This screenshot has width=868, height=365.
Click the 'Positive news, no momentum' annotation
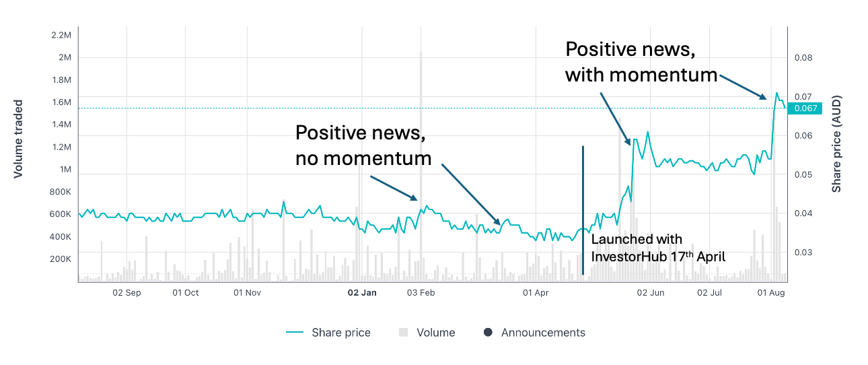(363, 145)
